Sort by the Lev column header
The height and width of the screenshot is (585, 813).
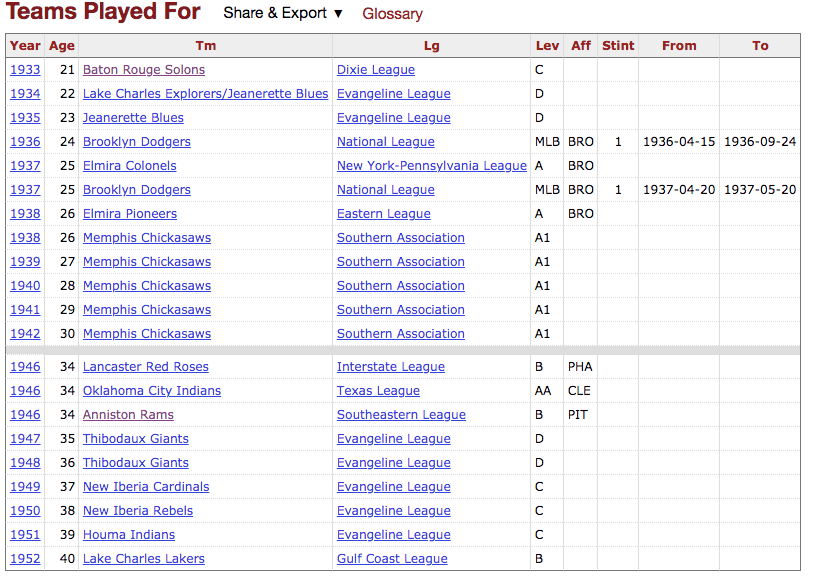(547, 46)
